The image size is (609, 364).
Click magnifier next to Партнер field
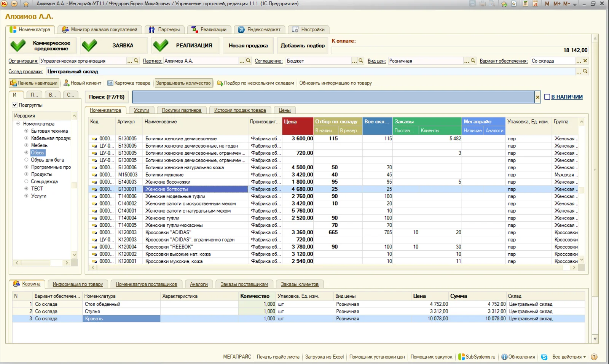pos(248,61)
